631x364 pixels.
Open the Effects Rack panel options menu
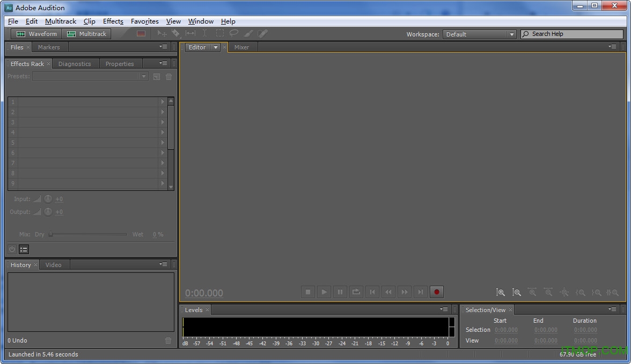[163, 63]
